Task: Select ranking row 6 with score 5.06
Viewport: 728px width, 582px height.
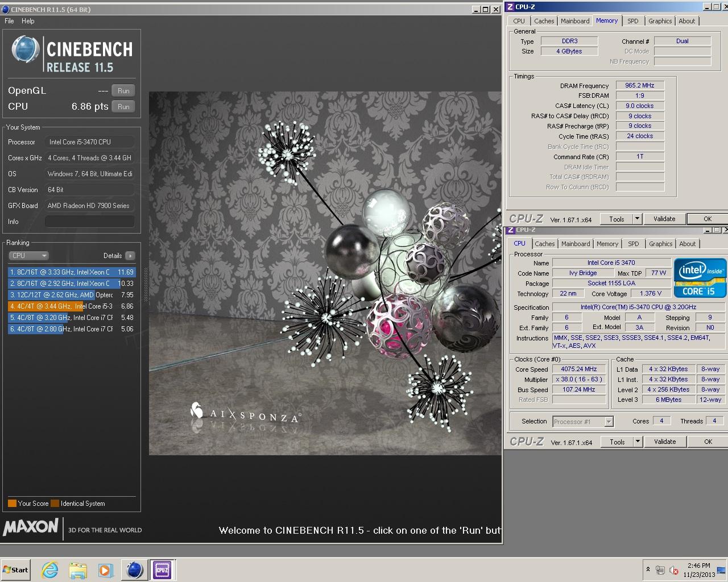Action: tap(72, 329)
